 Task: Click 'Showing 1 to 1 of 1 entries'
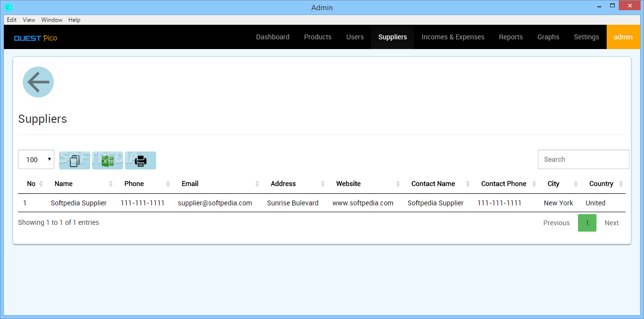[58, 222]
